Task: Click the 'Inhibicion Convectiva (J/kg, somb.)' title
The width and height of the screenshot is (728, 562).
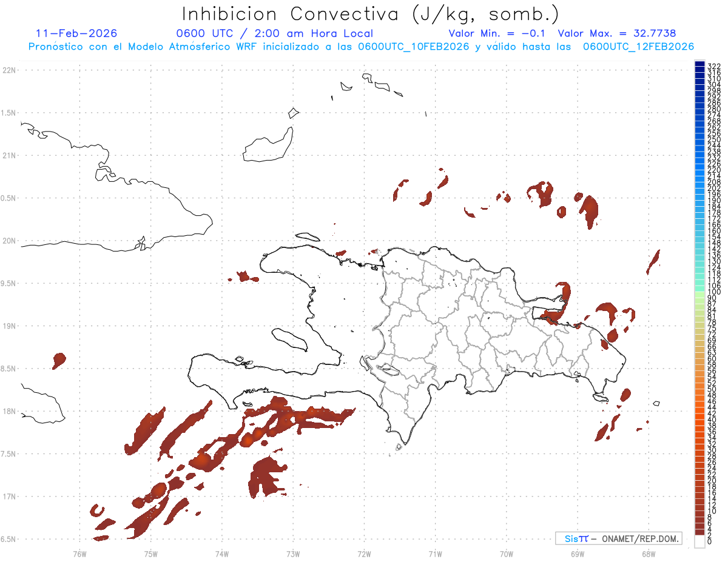Action: pos(371,14)
